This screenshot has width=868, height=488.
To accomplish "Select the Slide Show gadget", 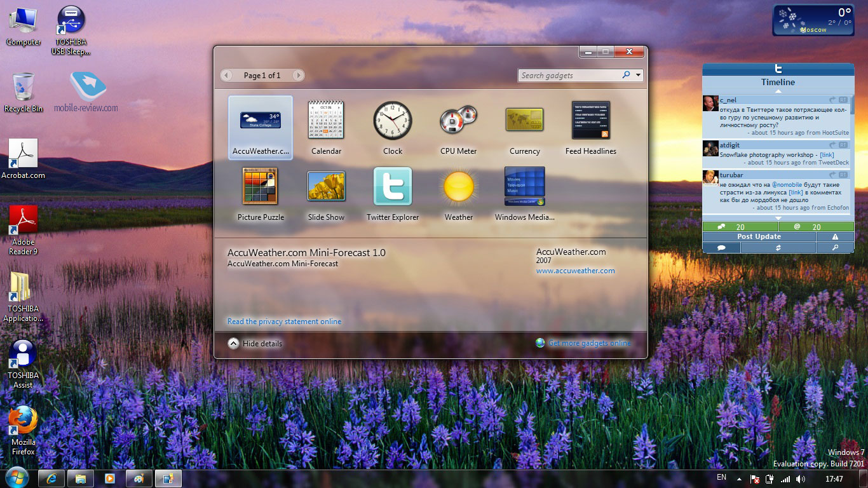I will tap(326, 194).
